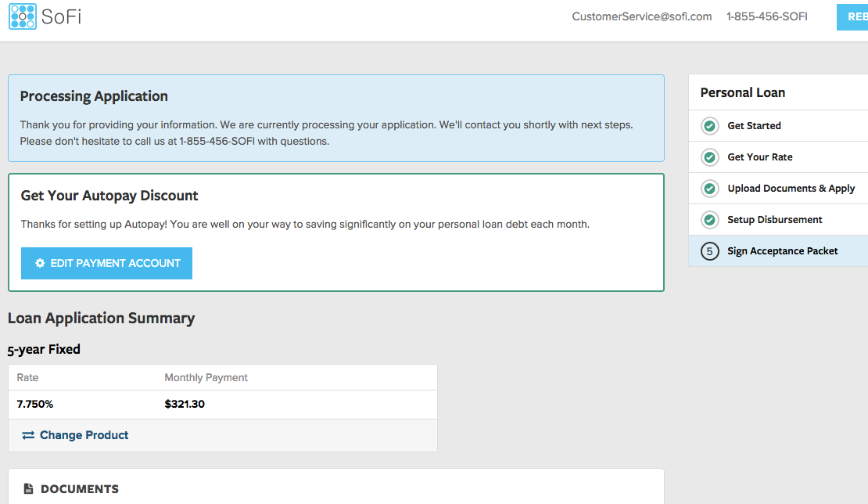Click the swap arrows icon beside Change Product

[28, 435]
